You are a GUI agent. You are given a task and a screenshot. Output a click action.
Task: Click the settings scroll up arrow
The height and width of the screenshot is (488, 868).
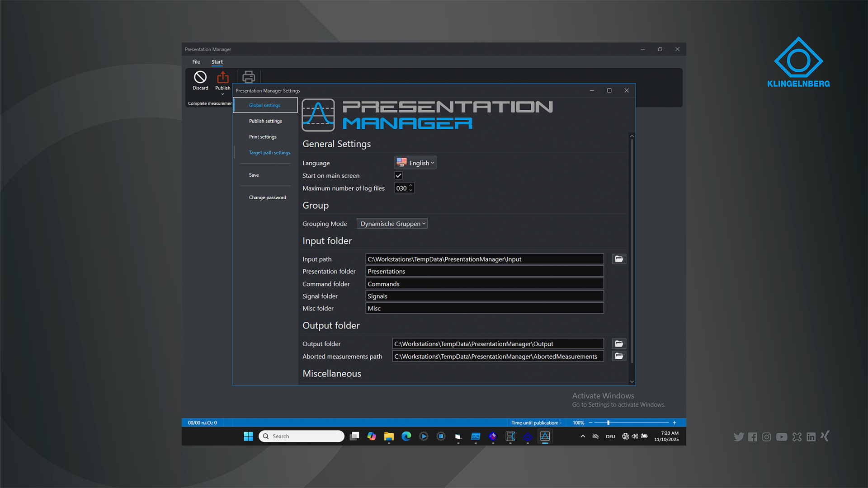click(632, 136)
